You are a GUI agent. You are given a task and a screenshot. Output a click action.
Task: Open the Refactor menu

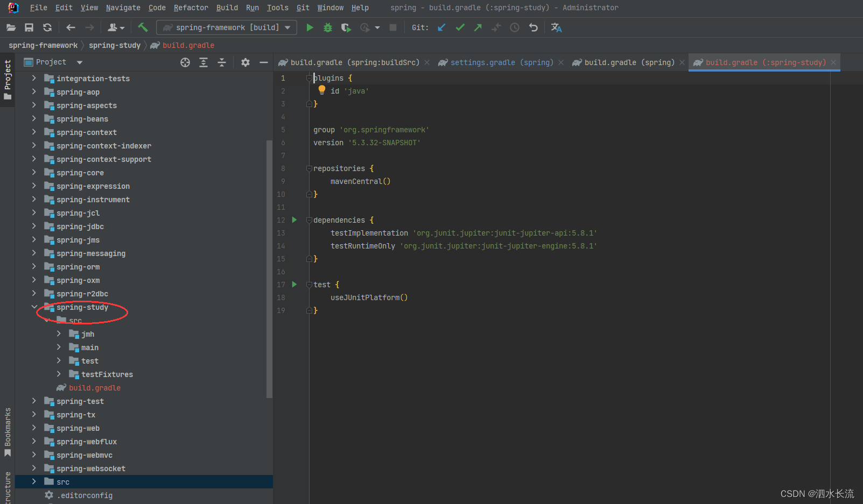pos(191,8)
